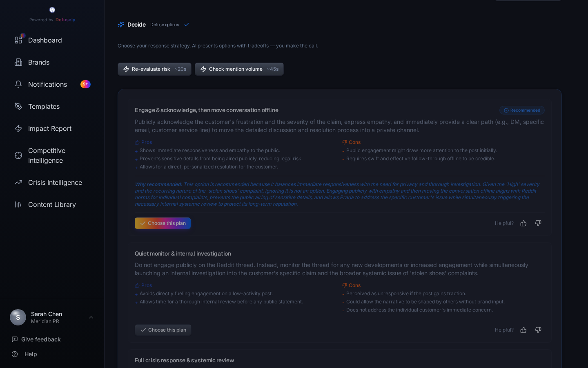The width and height of the screenshot is (588, 368).
Task: Thumbs down the Quiet monitor plan
Action: click(x=538, y=330)
